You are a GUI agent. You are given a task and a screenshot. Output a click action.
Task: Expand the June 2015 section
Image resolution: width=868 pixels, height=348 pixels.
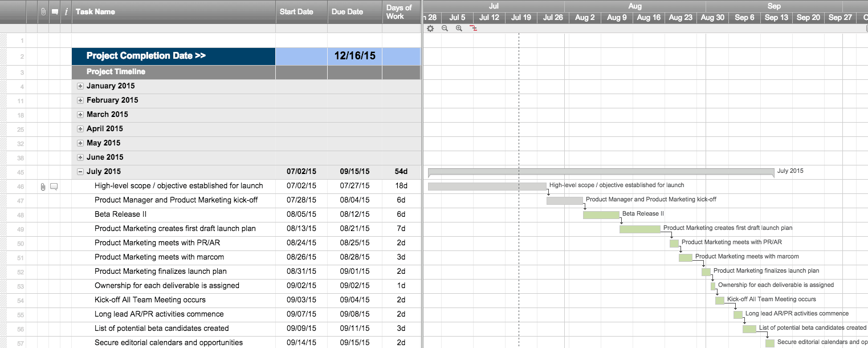click(80, 157)
